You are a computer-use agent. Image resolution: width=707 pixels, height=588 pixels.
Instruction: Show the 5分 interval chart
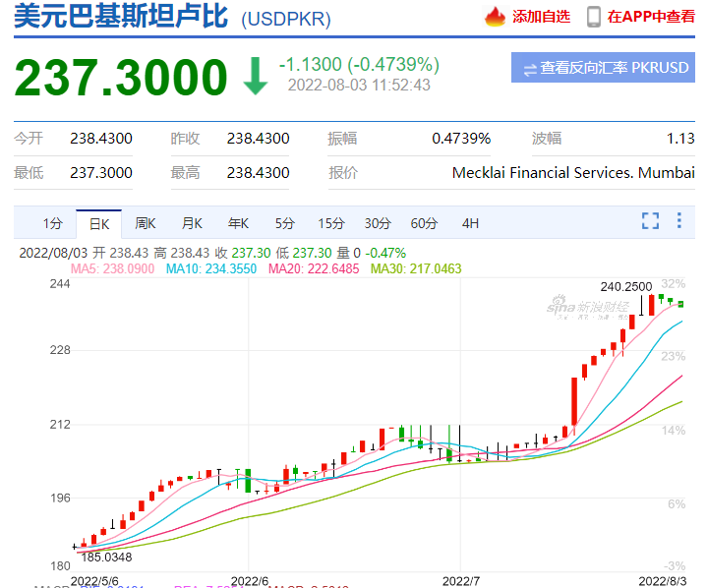coord(284,223)
